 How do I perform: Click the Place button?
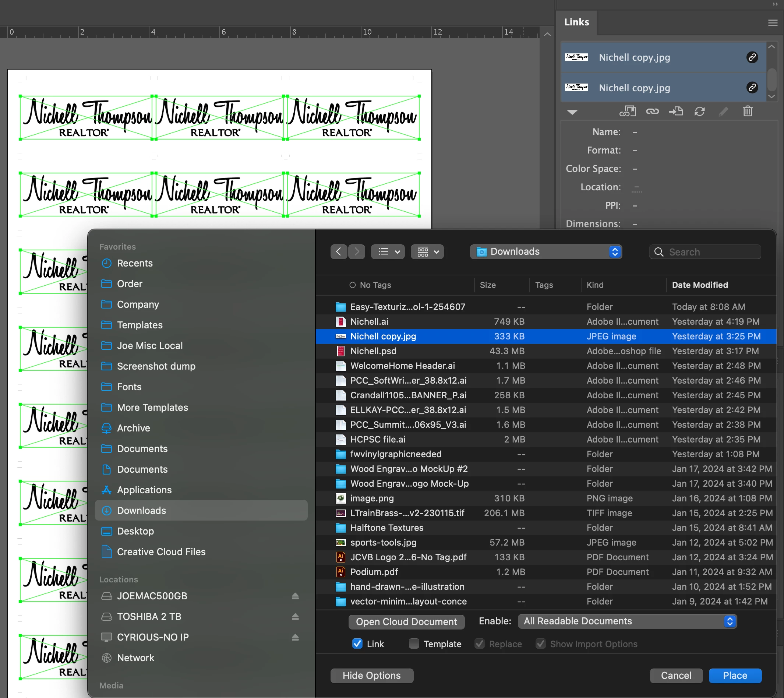click(735, 676)
